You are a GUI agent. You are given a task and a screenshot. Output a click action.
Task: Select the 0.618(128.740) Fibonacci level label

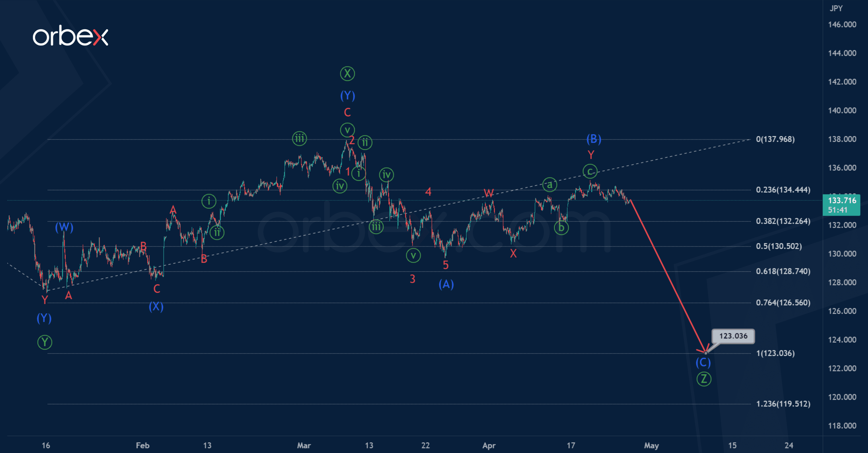783,271
